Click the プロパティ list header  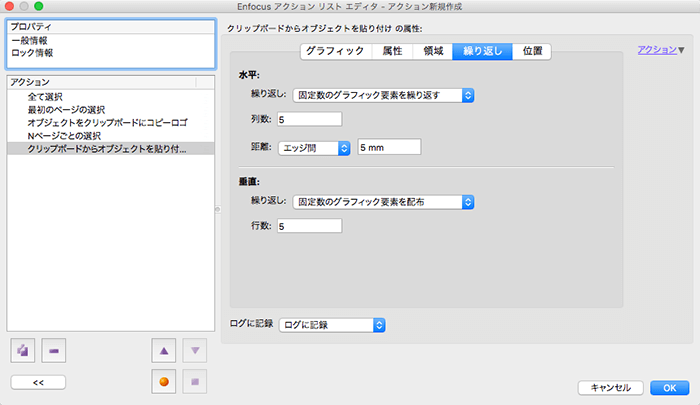pos(111,27)
